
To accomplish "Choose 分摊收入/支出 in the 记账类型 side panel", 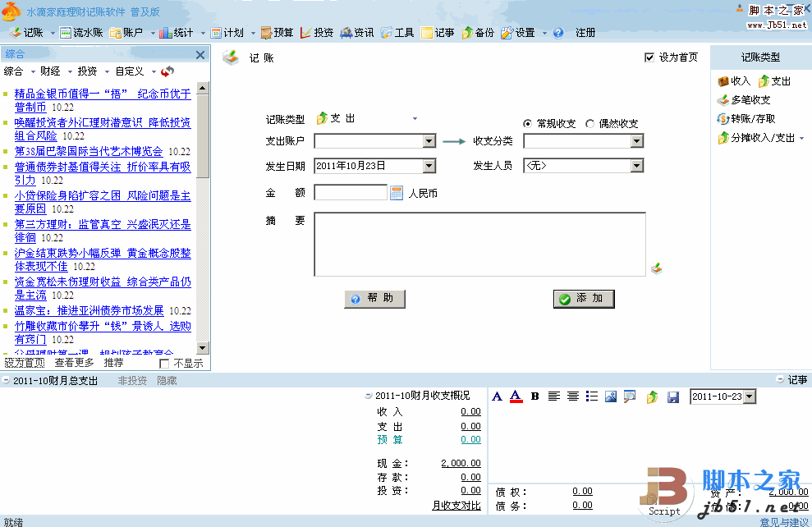I will point(756,138).
